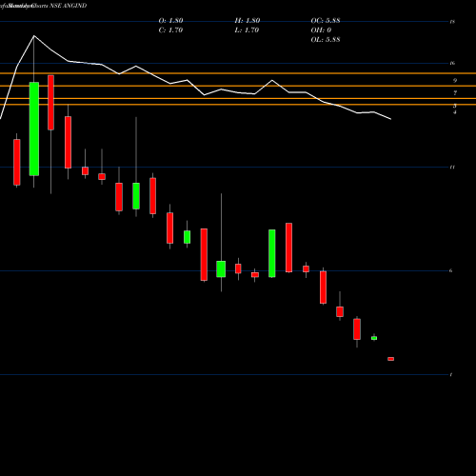The image size is (476, 476).
Task: Click the '1' price axis label
Action: click(x=451, y=375)
